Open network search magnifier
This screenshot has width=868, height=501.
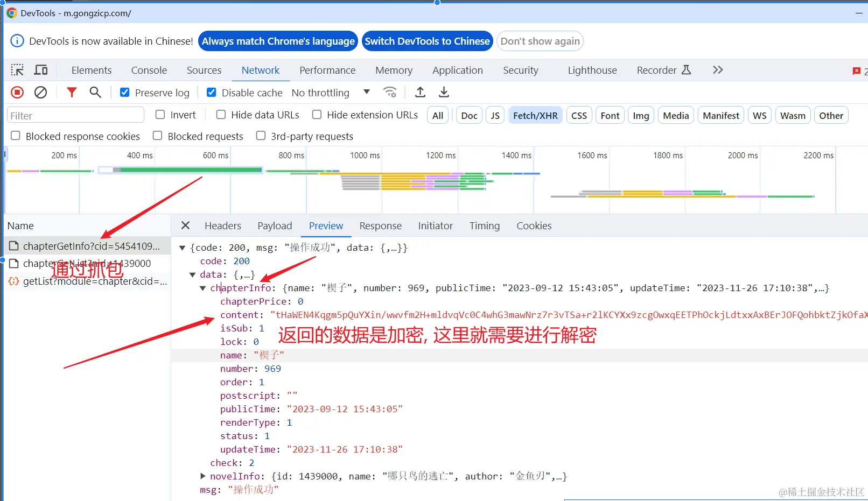tap(95, 93)
